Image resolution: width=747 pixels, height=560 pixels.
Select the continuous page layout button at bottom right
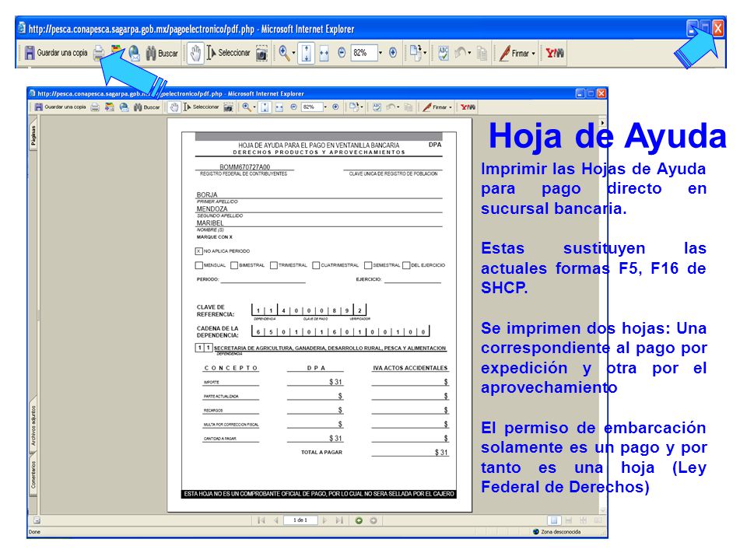[x=568, y=520]
